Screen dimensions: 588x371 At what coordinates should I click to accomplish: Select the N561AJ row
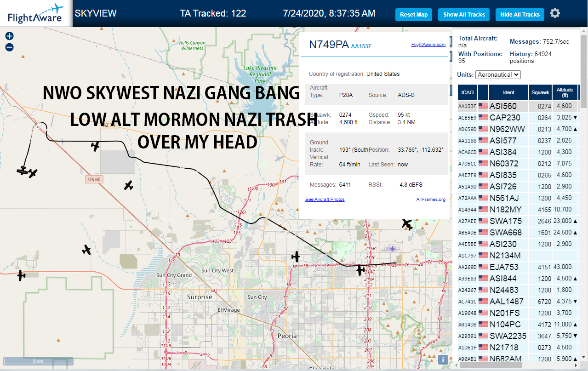pos(518,198)
